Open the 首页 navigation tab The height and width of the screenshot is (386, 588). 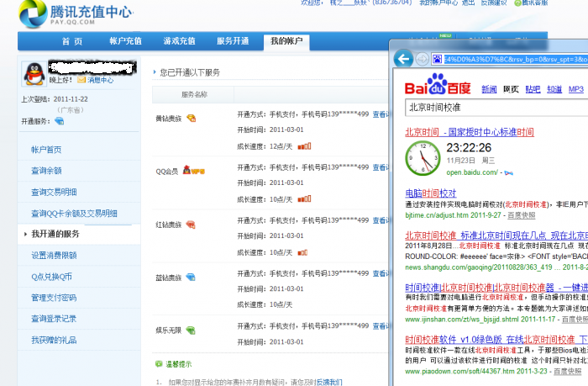pyautogui.click(x=72, y=41)
